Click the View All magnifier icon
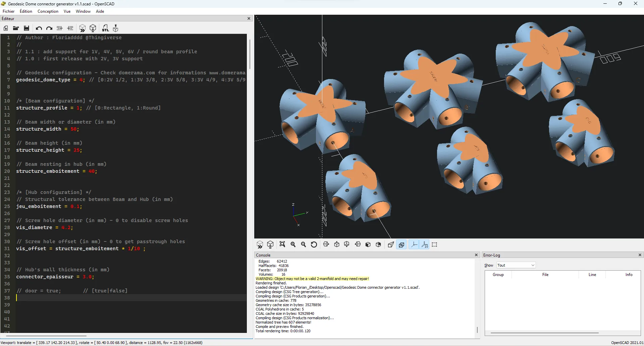Screen dimensions: 644x346 point(282,245)
